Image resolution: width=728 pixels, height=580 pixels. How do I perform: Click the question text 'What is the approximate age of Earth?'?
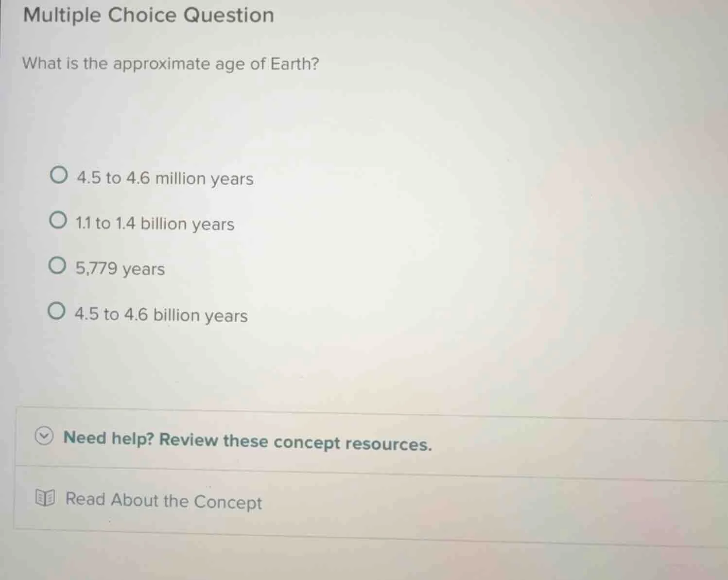point(170,63)
